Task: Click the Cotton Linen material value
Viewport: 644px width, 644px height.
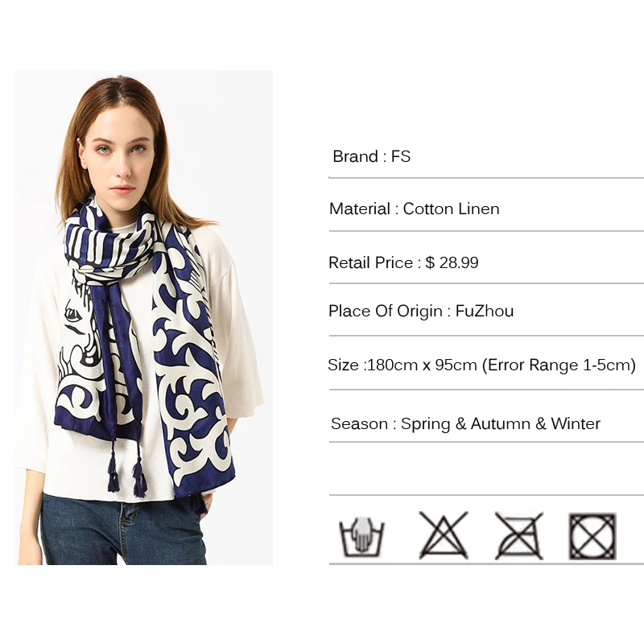Action: 451,209
